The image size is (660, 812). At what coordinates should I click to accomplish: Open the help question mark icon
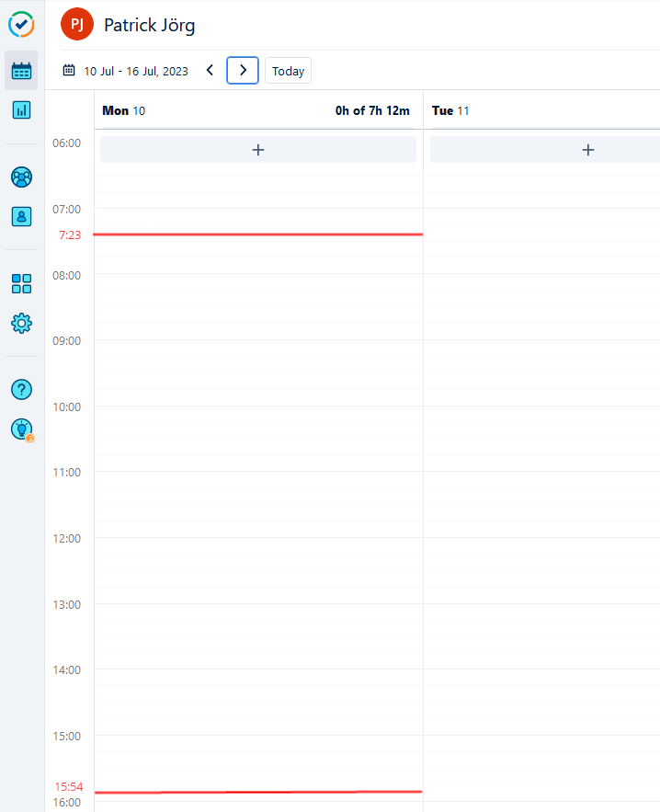tap(21, 389)
